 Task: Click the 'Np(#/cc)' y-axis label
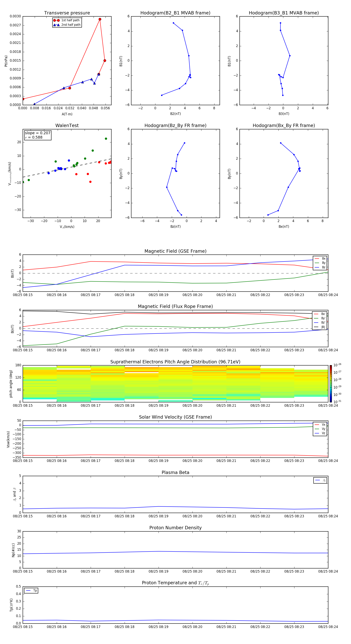coord(13,550)
